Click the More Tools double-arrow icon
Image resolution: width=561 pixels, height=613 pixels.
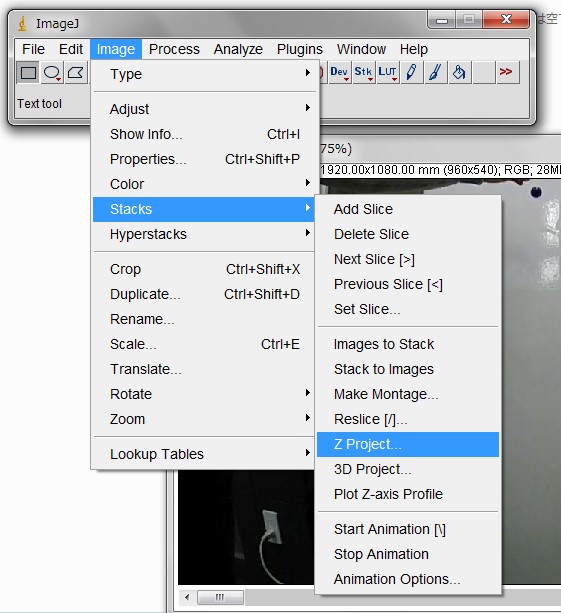pos(507,72)
